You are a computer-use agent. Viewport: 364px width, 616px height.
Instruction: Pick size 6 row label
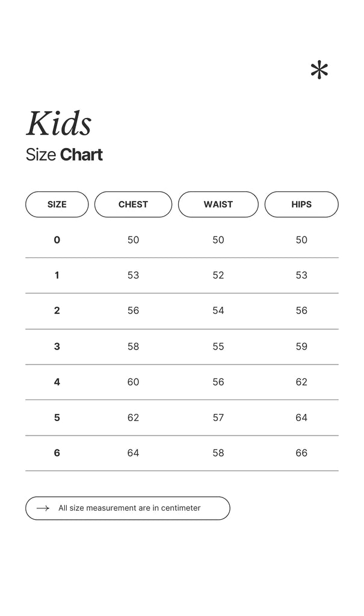[57, 453]
